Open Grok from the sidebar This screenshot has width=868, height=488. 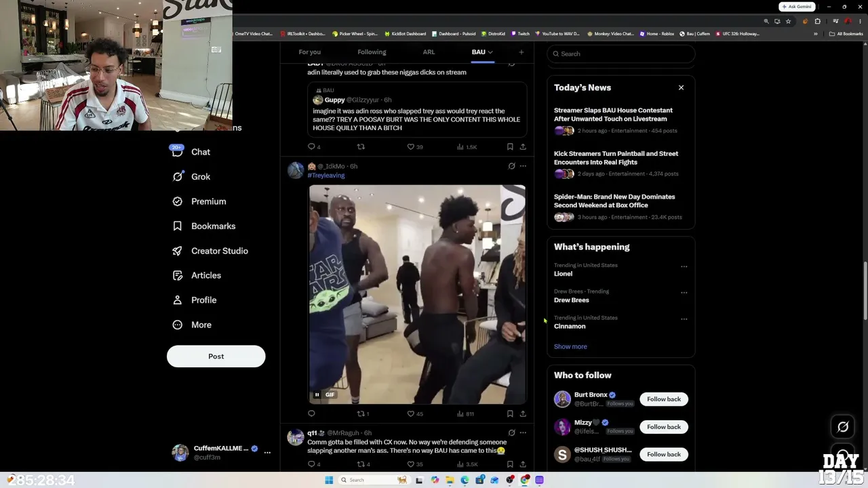click(x=191, y=176)
